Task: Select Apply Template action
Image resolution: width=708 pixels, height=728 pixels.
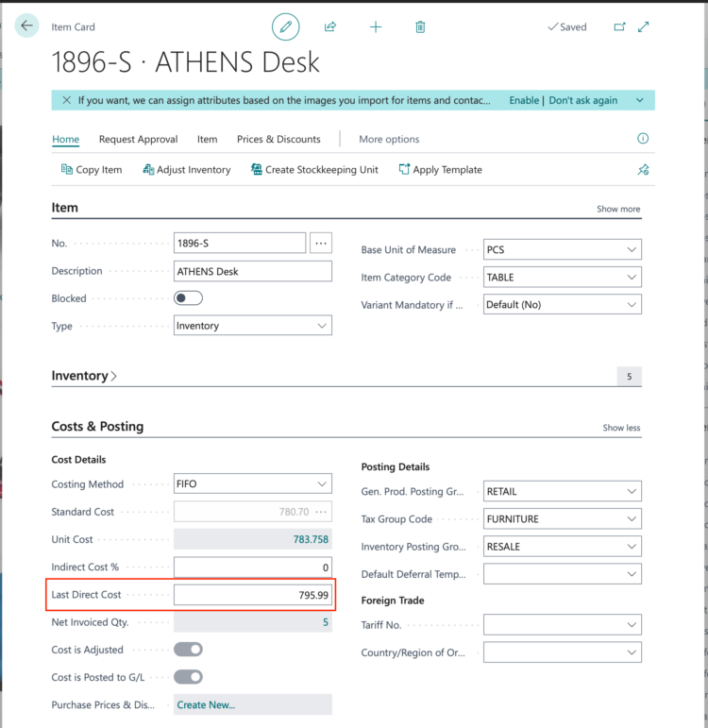Action: click(440, 169)
